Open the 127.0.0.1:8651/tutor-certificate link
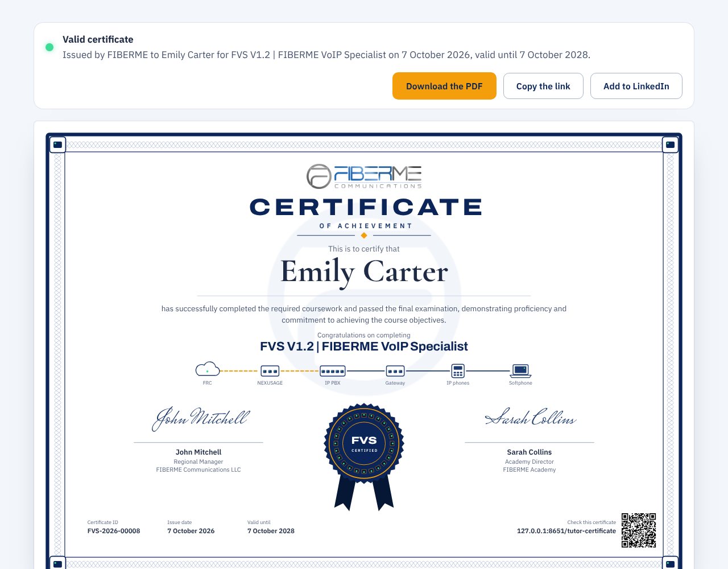728x569 pixels. [x=566, y=531]
